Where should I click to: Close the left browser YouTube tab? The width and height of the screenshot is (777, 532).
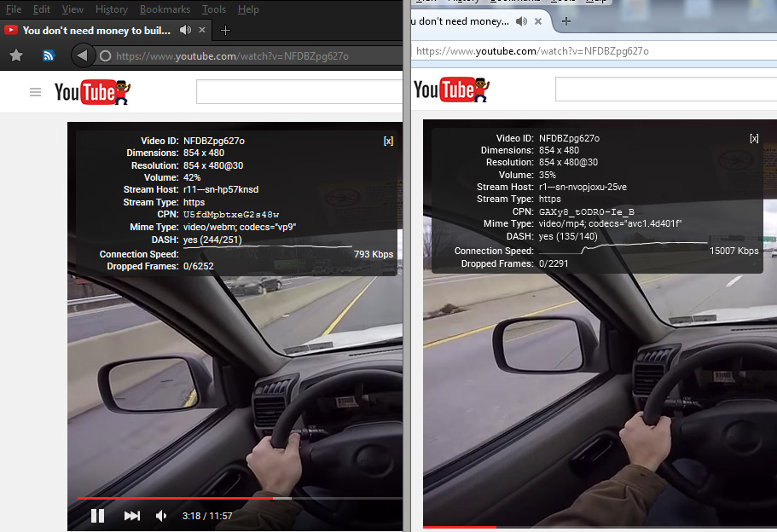click(x=202, y=30)
